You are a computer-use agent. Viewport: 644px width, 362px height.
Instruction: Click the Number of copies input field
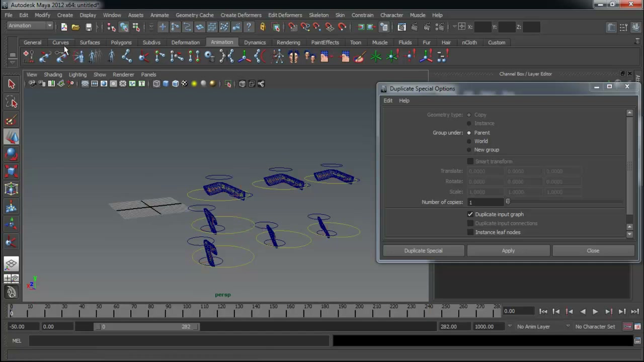click(485, 202)
